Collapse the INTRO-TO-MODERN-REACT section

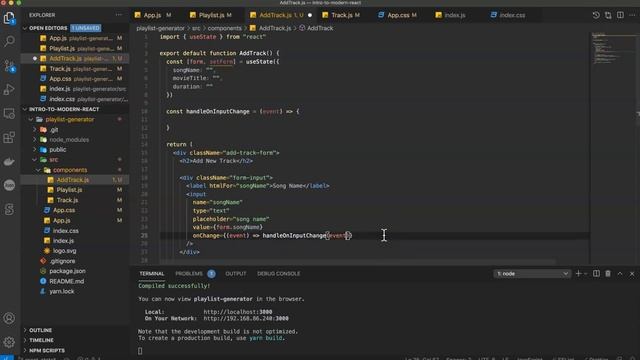[25, 109]
